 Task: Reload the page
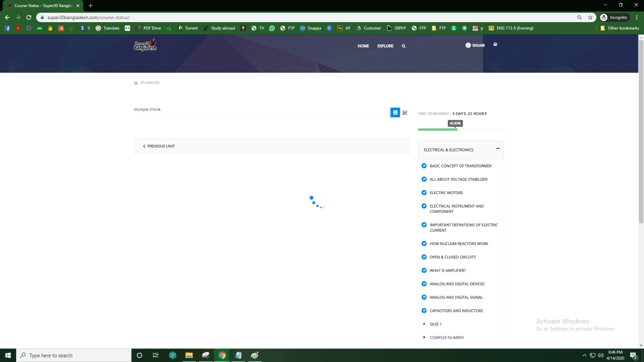29,17
